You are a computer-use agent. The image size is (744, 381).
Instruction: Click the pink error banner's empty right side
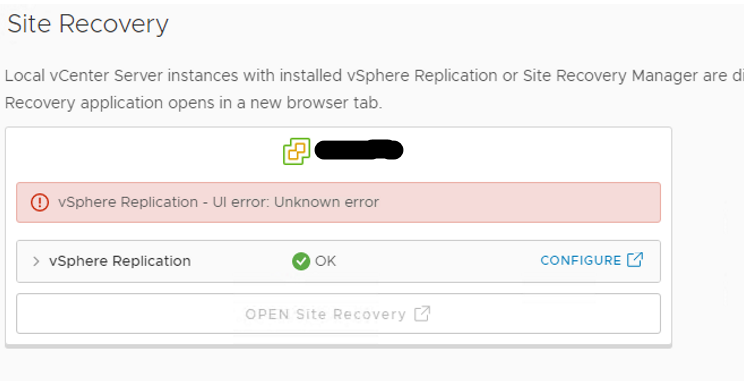pos(522,203)
